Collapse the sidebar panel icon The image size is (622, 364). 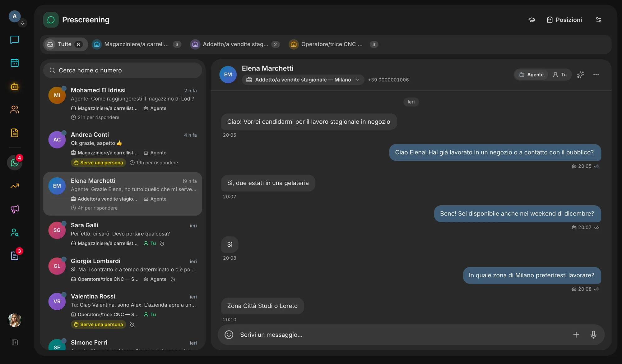pos(15,342)
